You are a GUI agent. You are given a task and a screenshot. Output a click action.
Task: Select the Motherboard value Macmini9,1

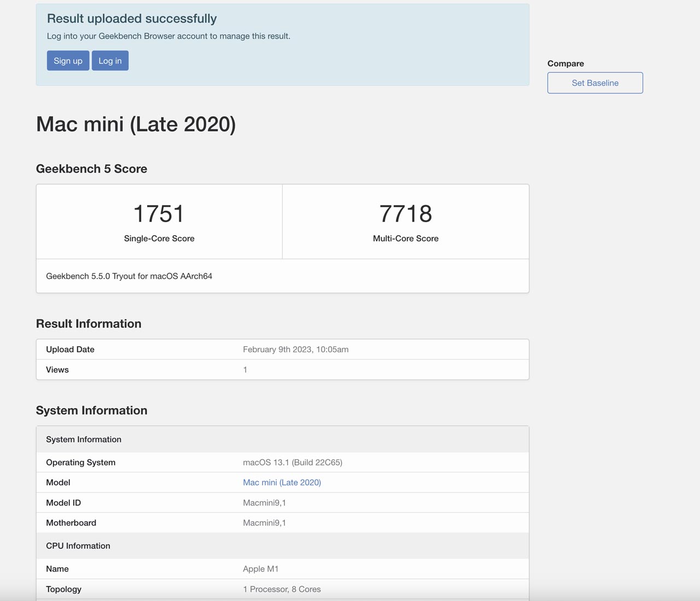[x=264, y=523]
